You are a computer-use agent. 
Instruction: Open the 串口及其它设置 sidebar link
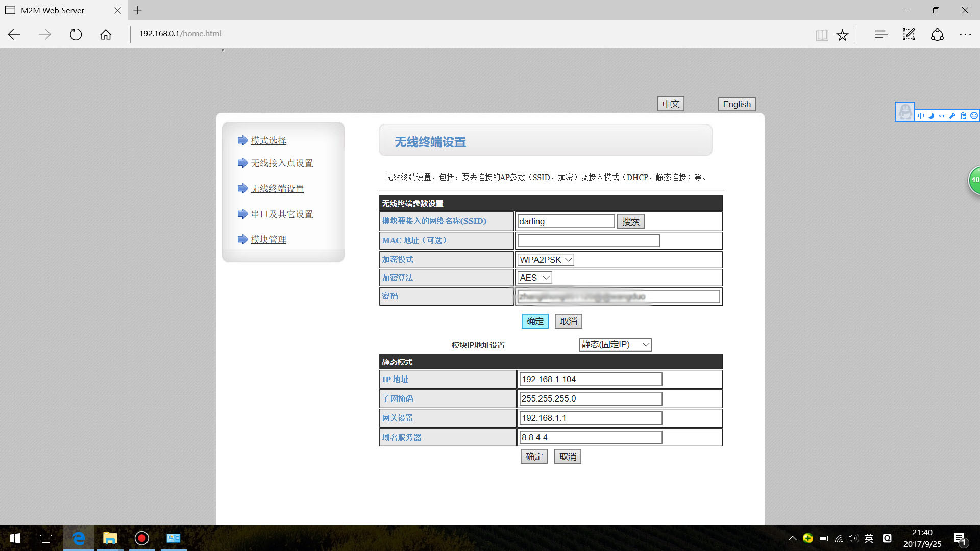pos(282,214)
